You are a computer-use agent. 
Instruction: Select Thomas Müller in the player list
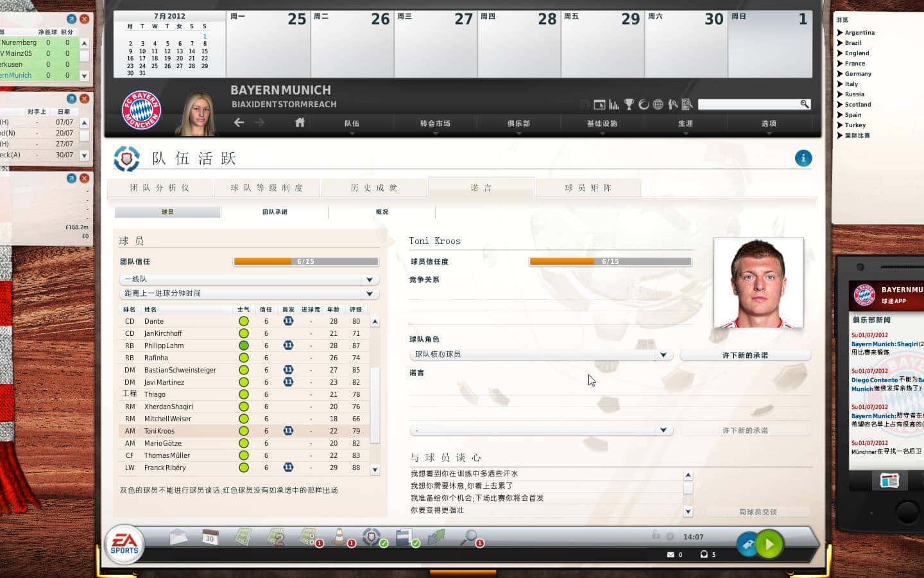[248, 455]
